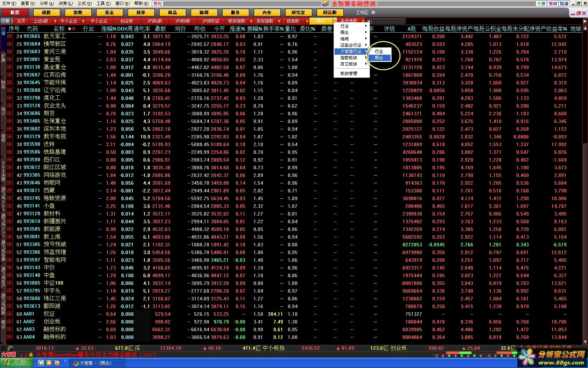Open the 公式 menu
The height and width of the screenshot is (368, 588).
pyautogui.click(x=85, y=4)
